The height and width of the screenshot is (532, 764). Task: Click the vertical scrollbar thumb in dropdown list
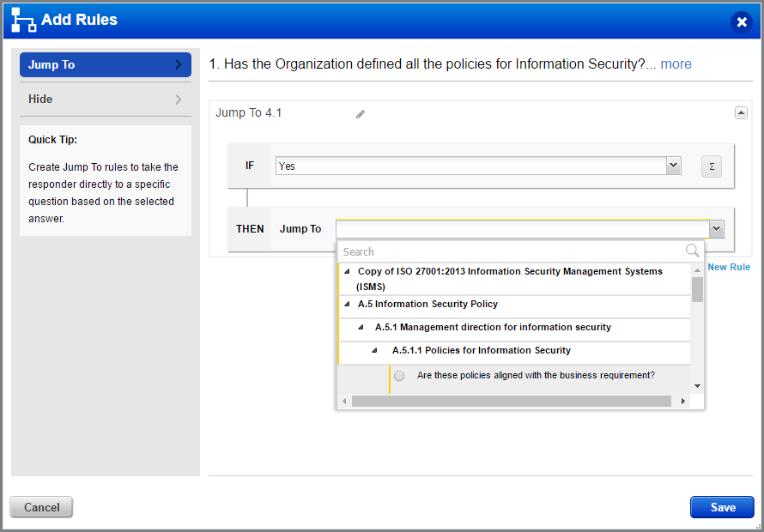697,289
